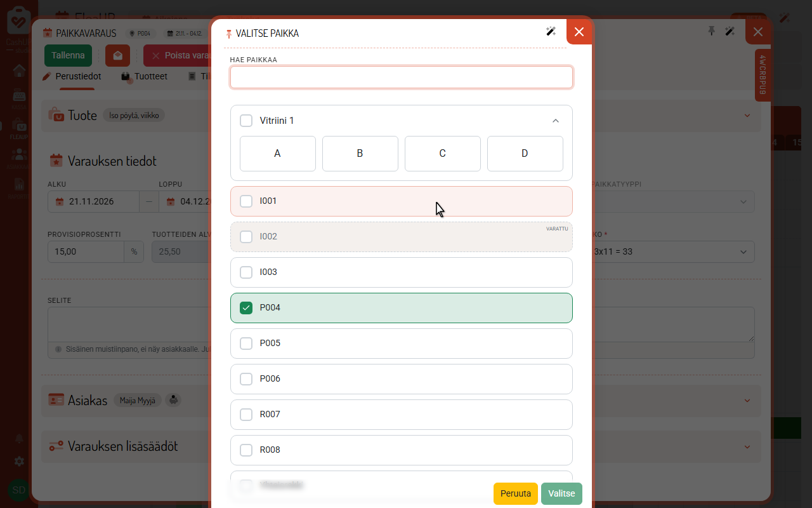Viewport: 812px width, 508px height.
Task: Collapse the Vitriini 1 group chevron
Action: [556, 121]
